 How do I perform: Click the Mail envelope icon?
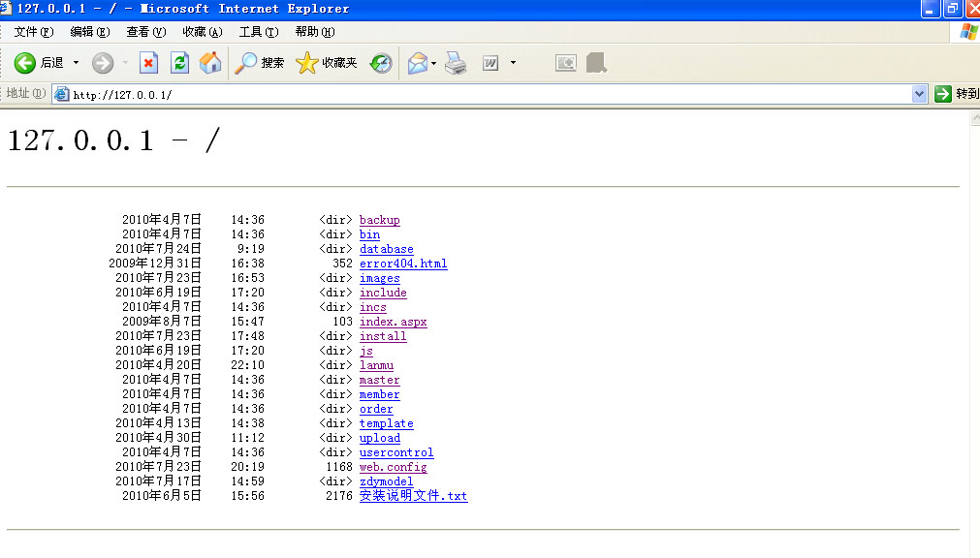pos(418,64)
